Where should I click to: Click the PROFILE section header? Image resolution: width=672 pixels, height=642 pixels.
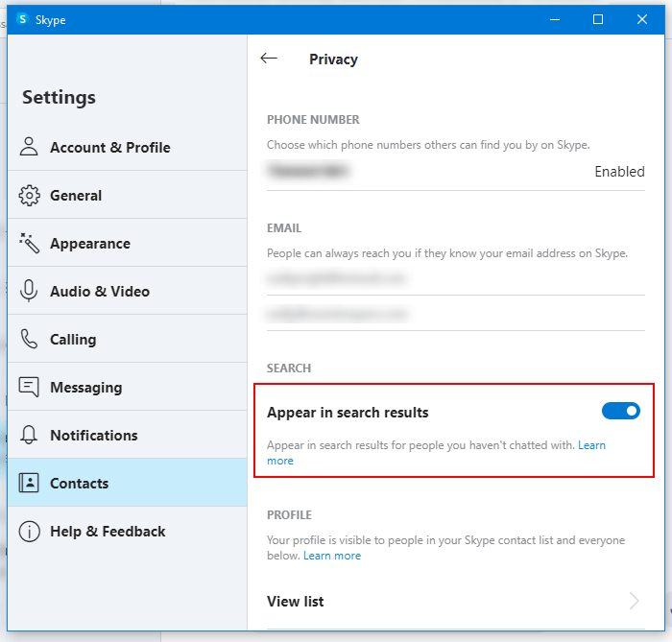click(x=289, y=514)
